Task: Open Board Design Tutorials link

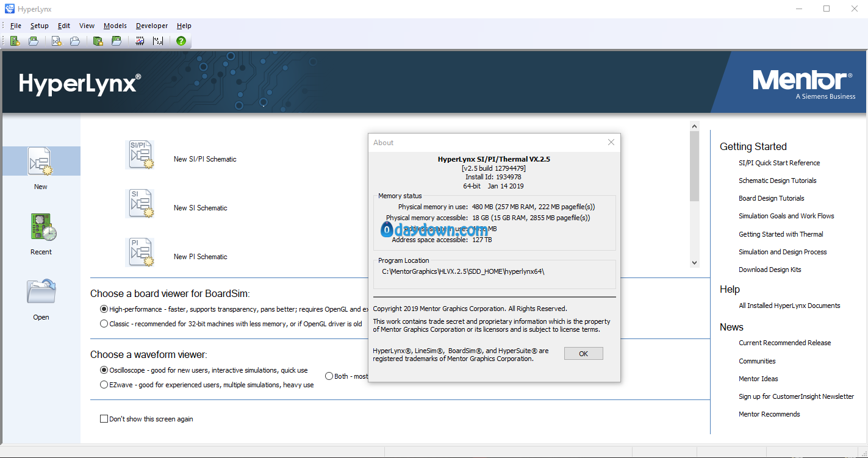Action: pyautogui.click(x=771, y=198)
